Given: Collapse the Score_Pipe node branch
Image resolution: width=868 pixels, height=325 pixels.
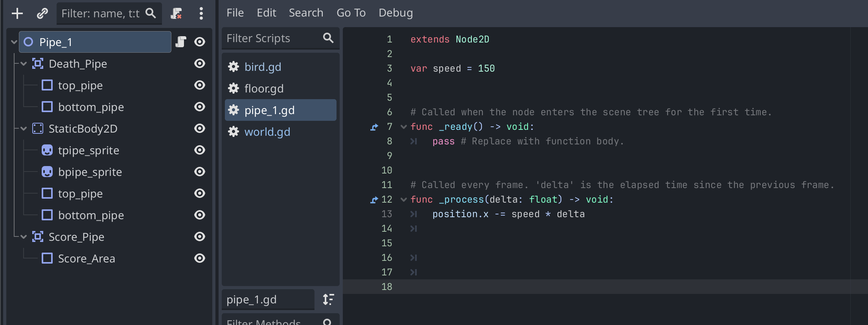Looking at the screenshot, I should point(24,237).
